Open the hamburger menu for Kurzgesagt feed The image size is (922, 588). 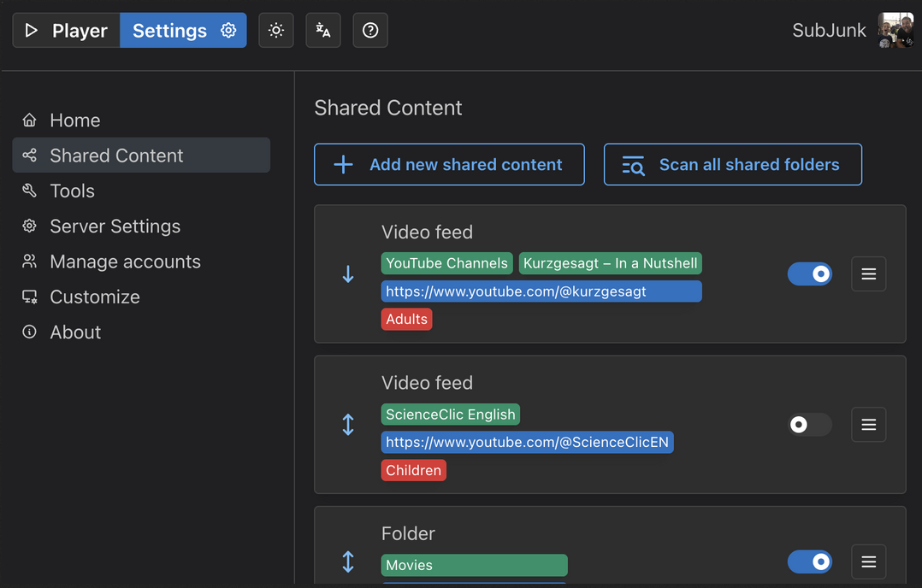pos(868,273)
